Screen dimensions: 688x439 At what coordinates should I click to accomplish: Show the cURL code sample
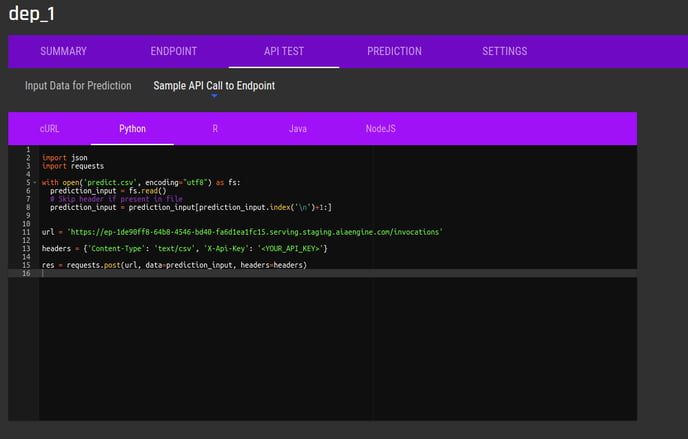click(50, 128)
